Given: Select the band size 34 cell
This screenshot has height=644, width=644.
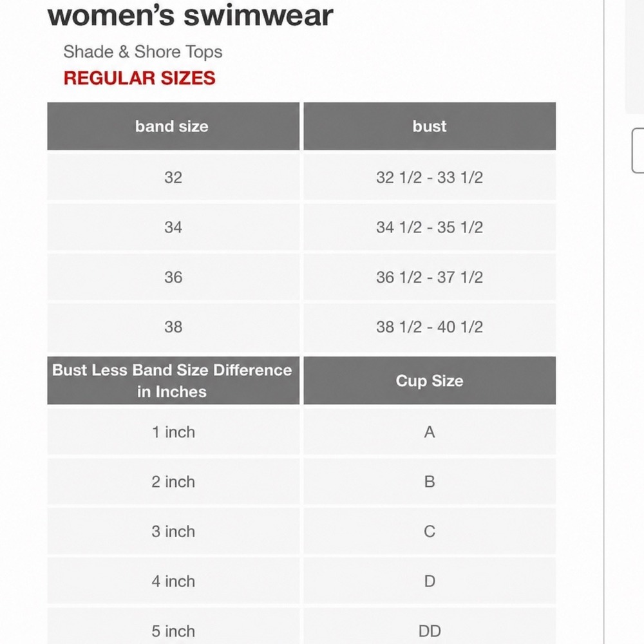Looking at the screenshot, I should click(x=173, y=227).
